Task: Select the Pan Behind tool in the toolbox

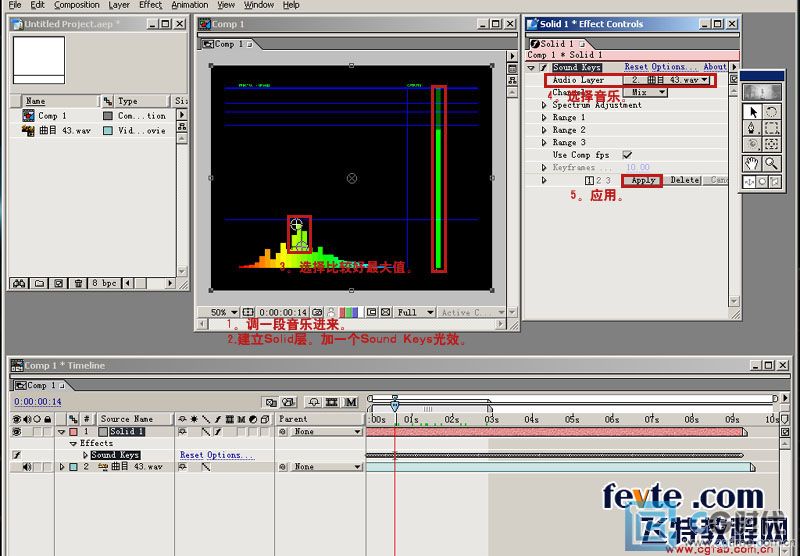Action: pos(771,144)
